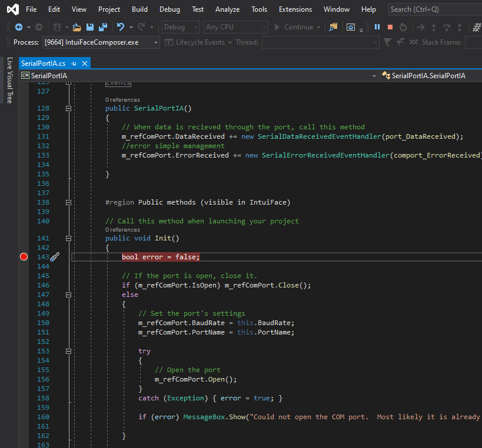Click the Open File folder icon

click(x=77, y=27)
